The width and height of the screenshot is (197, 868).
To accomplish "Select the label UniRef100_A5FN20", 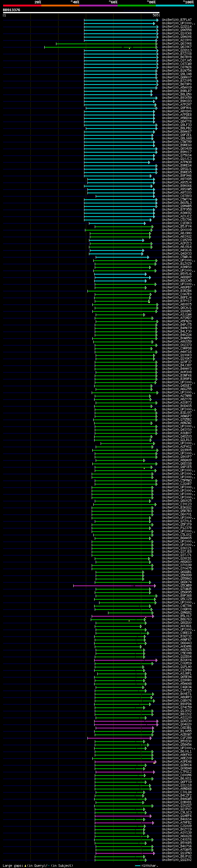I will tap(176, 321).
